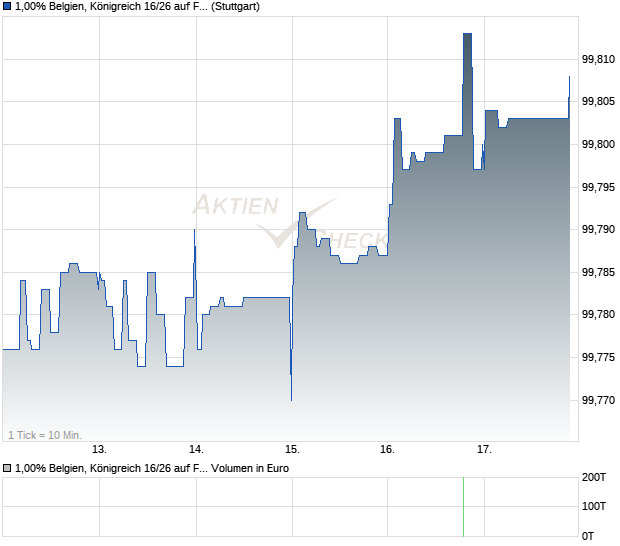Click the blue legend square for Belgien bond
The height and width of the screenshot is (546, 620).
7,7
